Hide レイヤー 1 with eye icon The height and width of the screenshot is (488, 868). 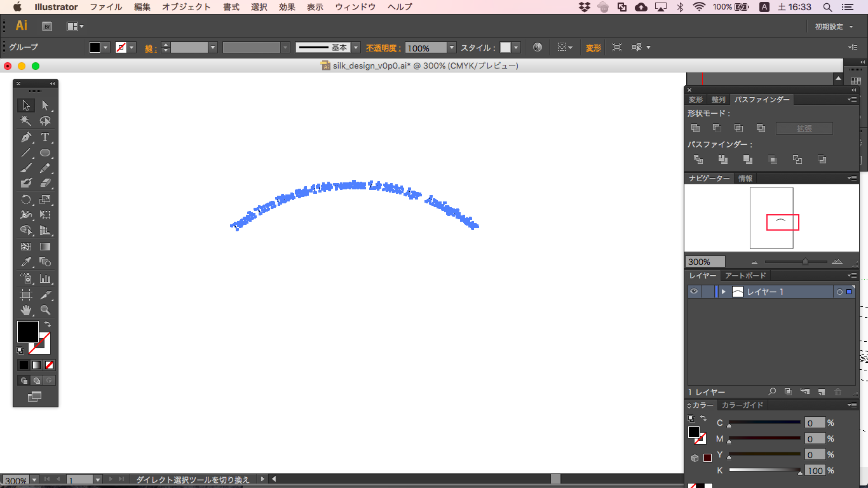(694, 292)
